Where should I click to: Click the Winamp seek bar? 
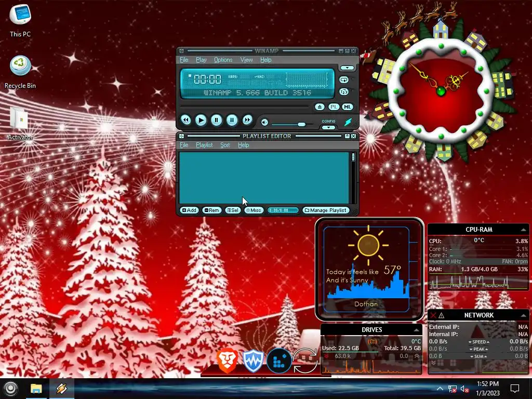(244, 107)
